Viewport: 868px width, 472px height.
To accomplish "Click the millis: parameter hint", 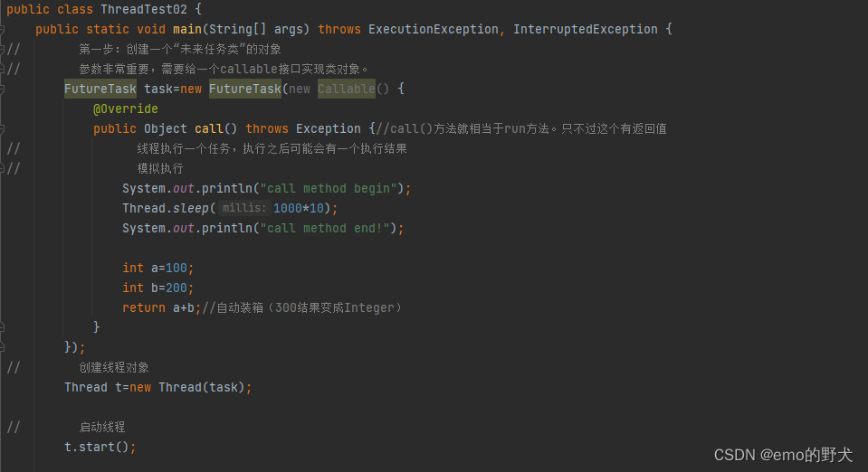I will coord(244,208).
